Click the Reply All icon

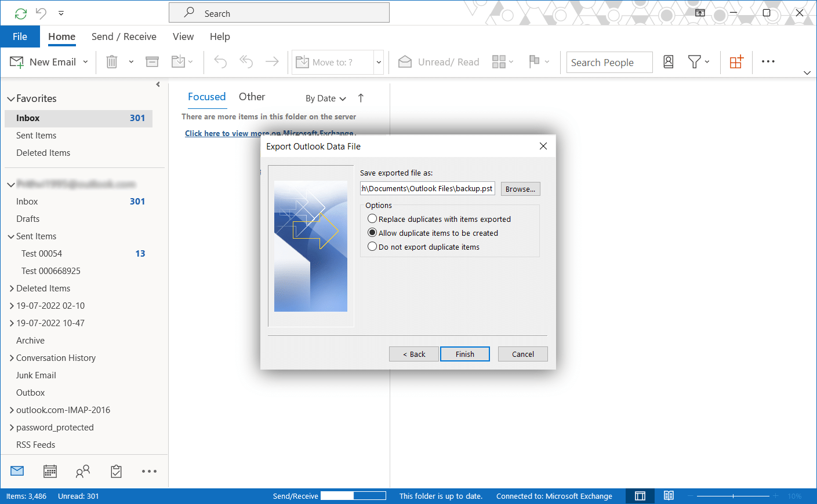(246, 61)
